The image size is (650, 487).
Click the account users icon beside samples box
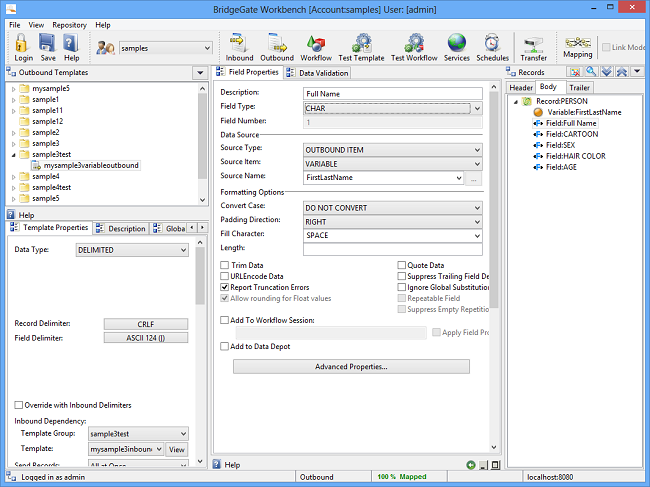[x=105, y=48]
